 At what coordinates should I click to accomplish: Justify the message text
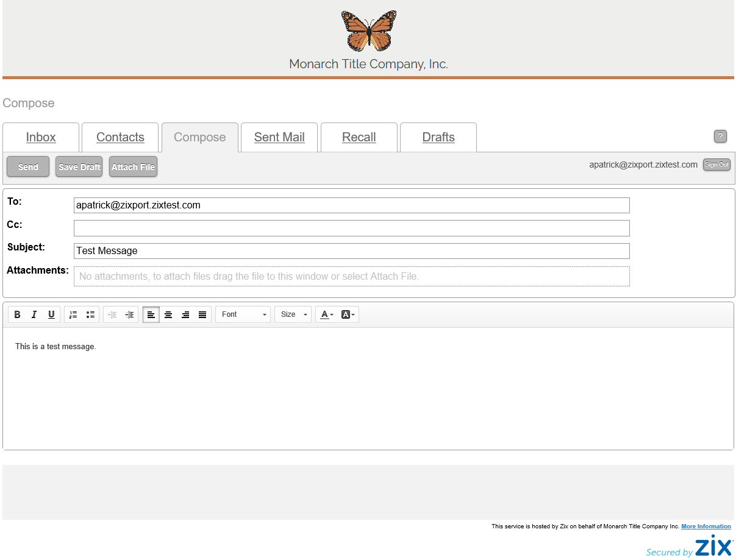[x=202, y=314]
